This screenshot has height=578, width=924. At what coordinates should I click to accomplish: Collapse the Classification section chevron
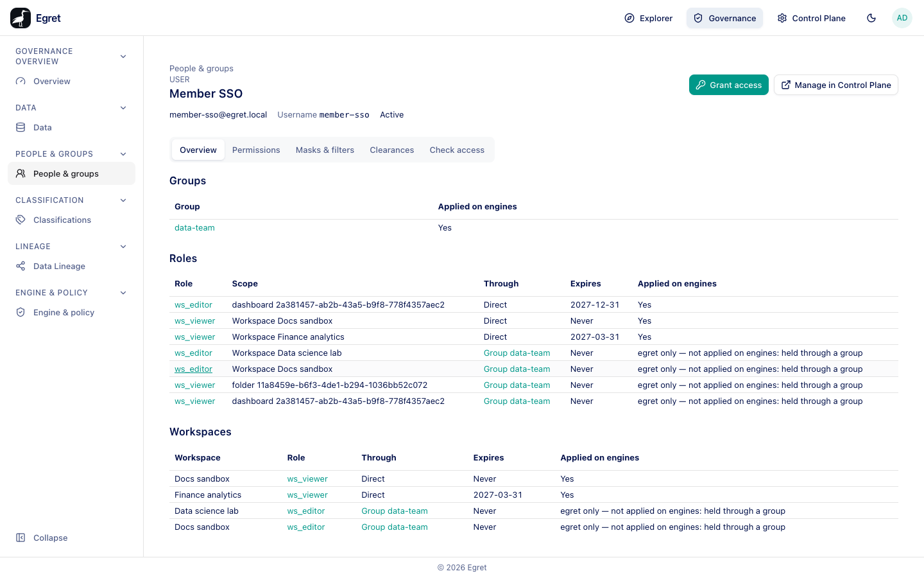pos(123,200)
